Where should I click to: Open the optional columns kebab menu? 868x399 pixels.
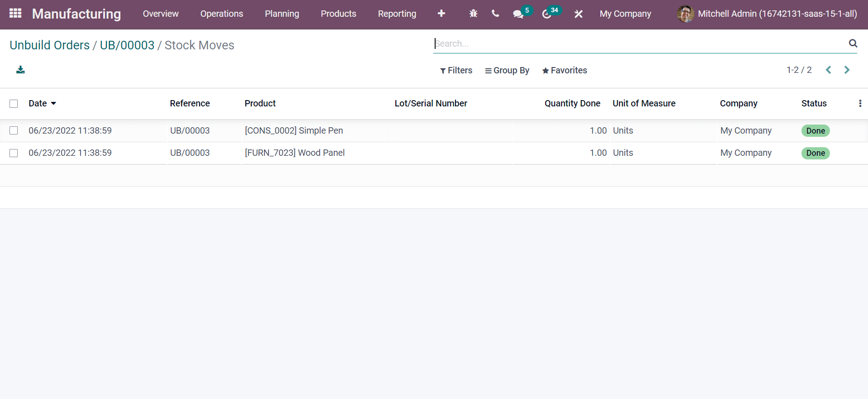[x=860, y=103]
